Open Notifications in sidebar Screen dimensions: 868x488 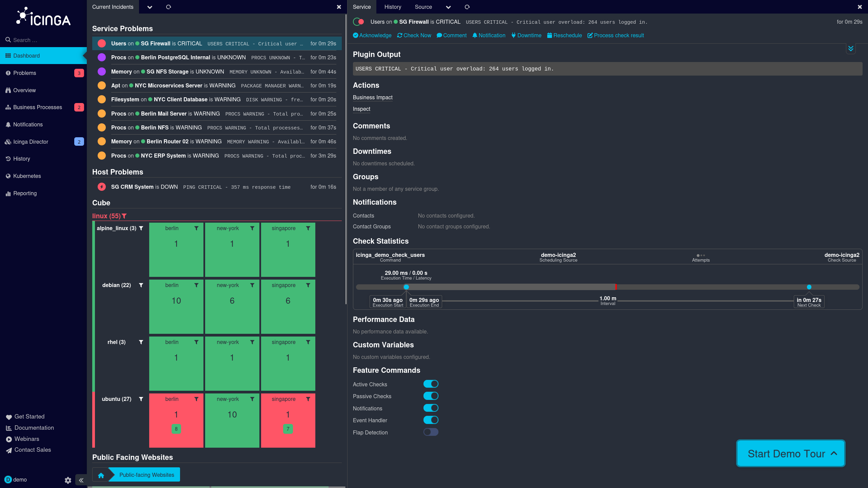[x=43, y=124]
